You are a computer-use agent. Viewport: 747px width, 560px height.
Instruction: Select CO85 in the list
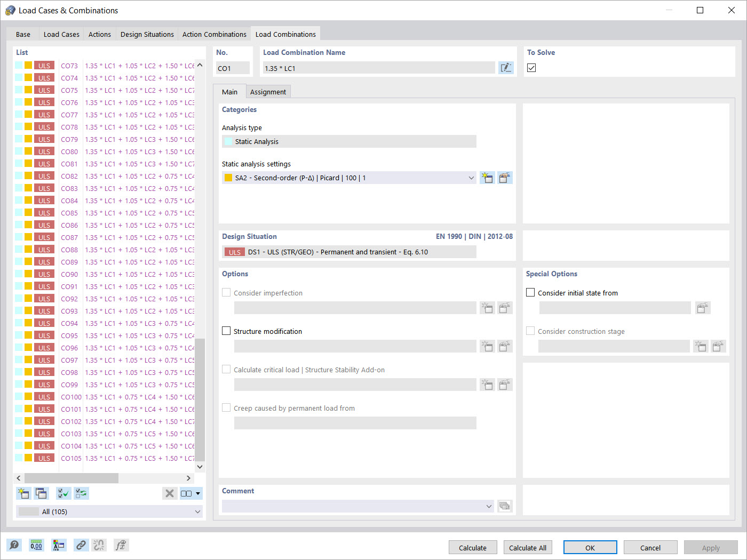click(x=104, y=213)
